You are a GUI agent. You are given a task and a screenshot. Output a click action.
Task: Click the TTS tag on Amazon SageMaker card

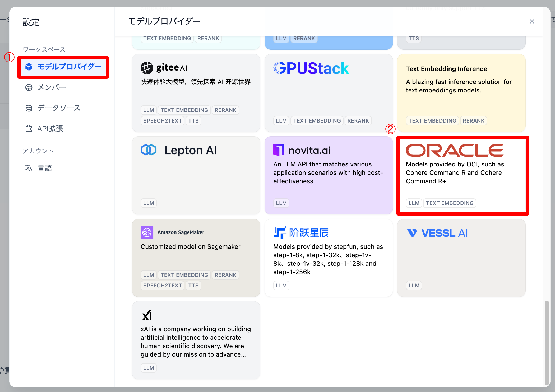[193, 285]
